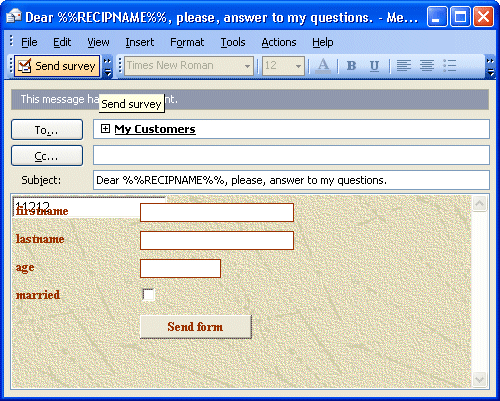The height and width of the screenshot is (401, 500).
Task: Check the married checkbox
Action: [148, 295]
